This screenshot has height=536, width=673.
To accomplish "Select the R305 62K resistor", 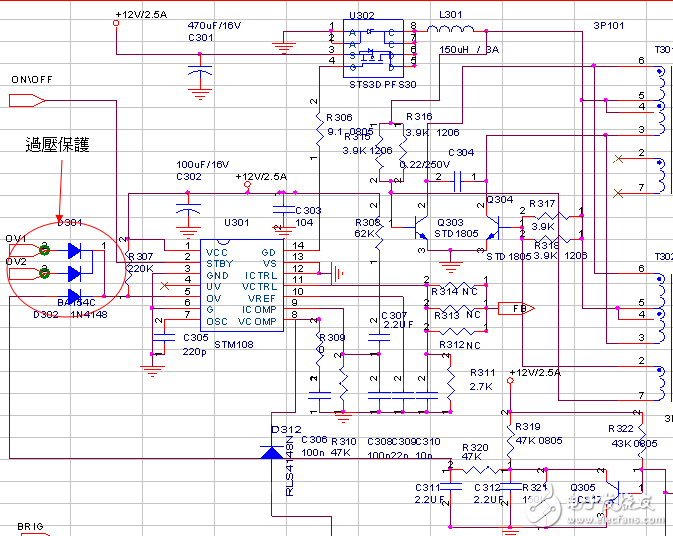I will 381,235.
